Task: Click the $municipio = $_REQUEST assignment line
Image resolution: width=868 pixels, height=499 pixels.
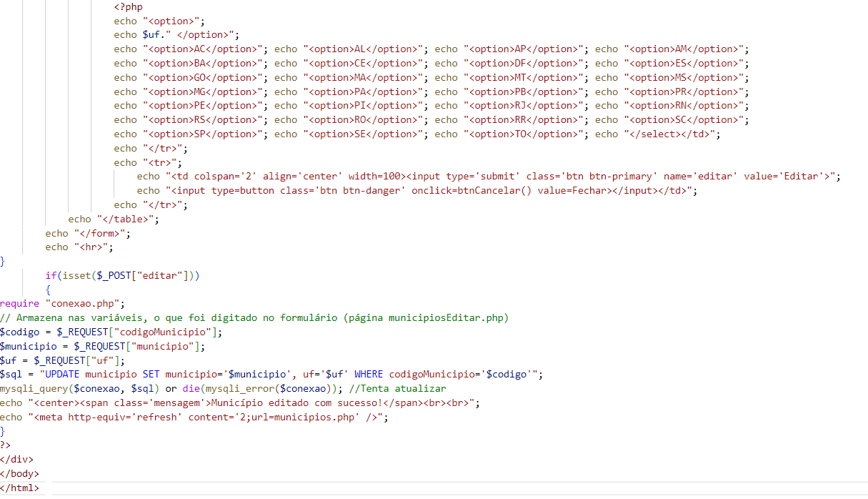Action: click(x=102, y=347)
